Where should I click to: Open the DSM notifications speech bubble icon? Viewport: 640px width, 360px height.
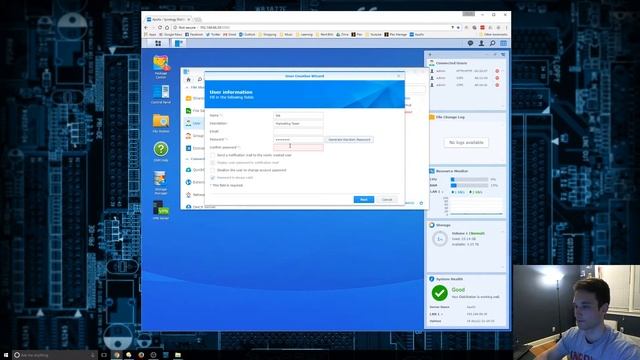470,43
